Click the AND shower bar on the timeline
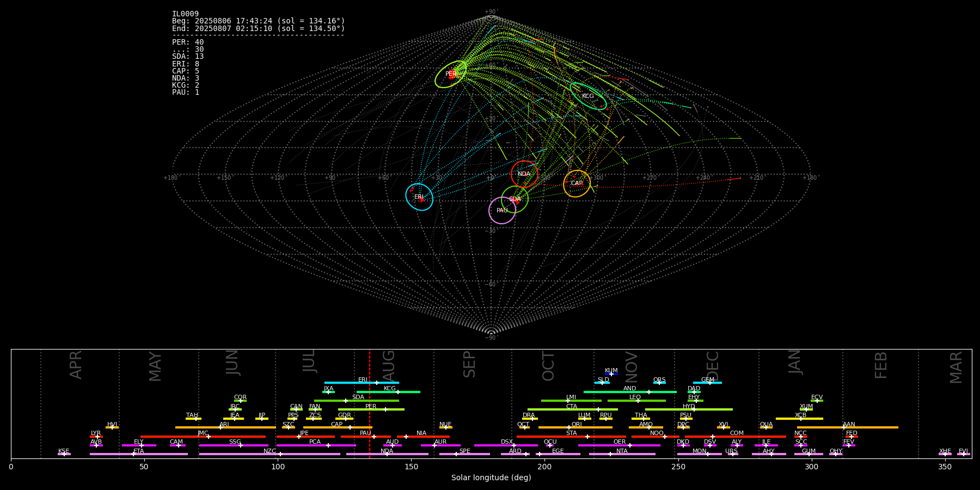The image size is (980, 490). tap(630, 392)
